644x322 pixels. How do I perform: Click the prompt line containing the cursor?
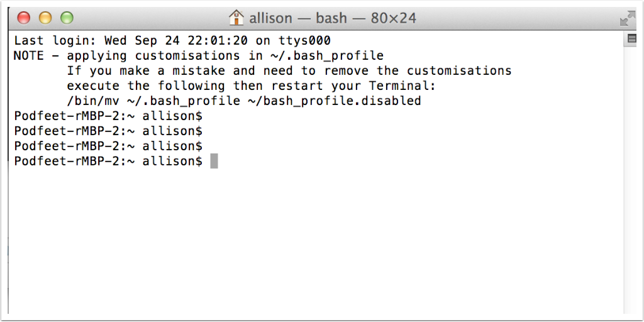(x=108, y=162)
